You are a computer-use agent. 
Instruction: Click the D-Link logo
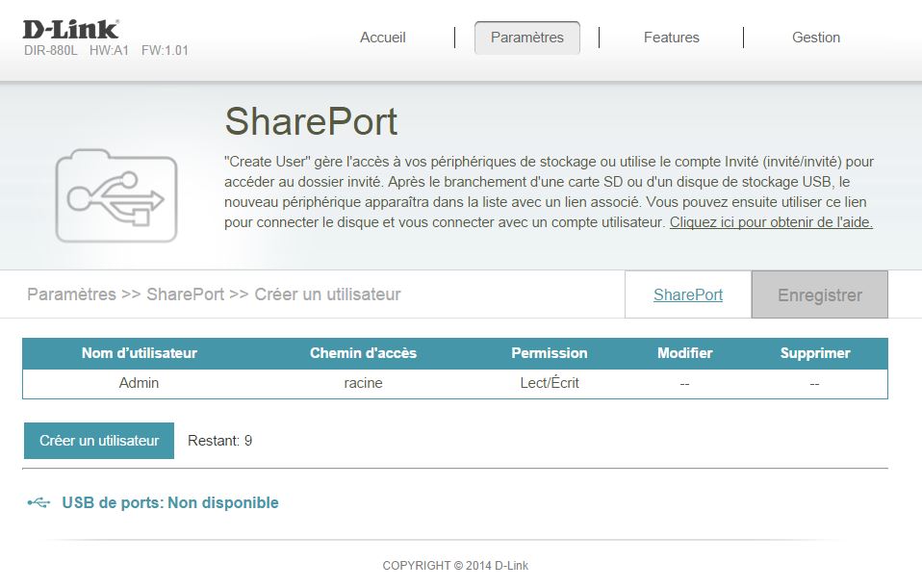(71, 28)
